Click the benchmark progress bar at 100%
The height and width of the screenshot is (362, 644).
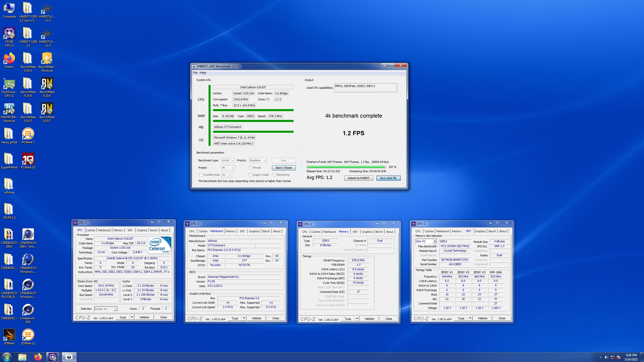pos(346,167)
